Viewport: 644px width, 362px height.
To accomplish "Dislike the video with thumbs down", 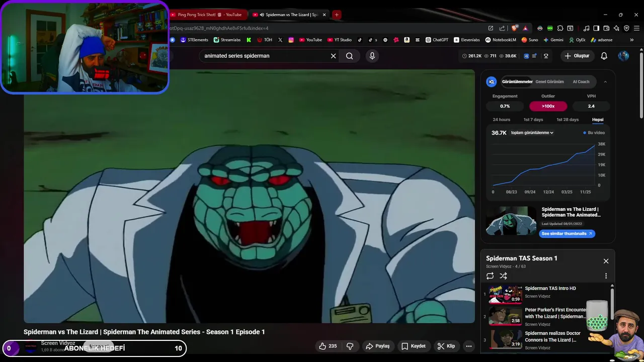I will click(x=350, y=346).
